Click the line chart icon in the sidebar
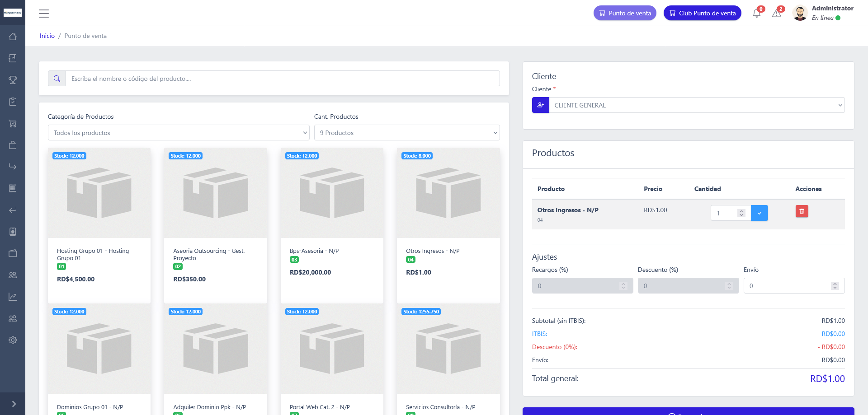The height and width of the screenshot is (415, 868). 13,297
